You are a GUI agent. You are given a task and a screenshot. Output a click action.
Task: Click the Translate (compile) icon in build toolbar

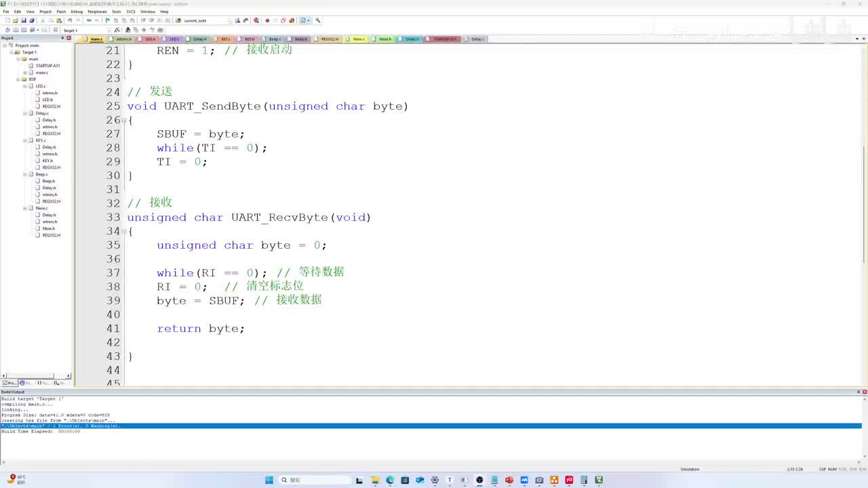click(x=7, y=30)
